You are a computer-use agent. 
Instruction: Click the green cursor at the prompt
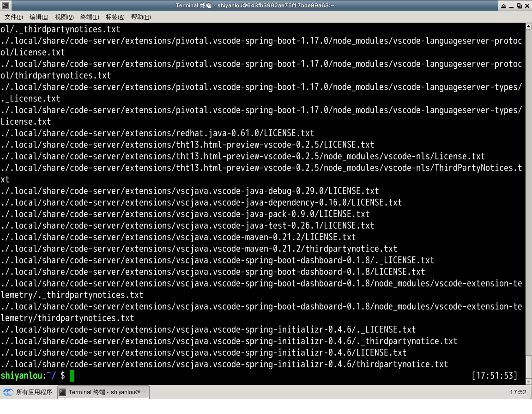(x=72, y=376)
